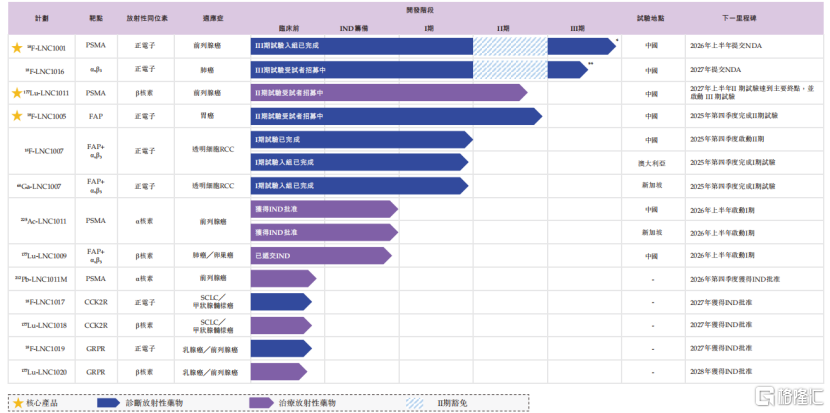Select the 18F-LNC1016 program name
Viewport: 830px width, 413px height.
point(46,70)
